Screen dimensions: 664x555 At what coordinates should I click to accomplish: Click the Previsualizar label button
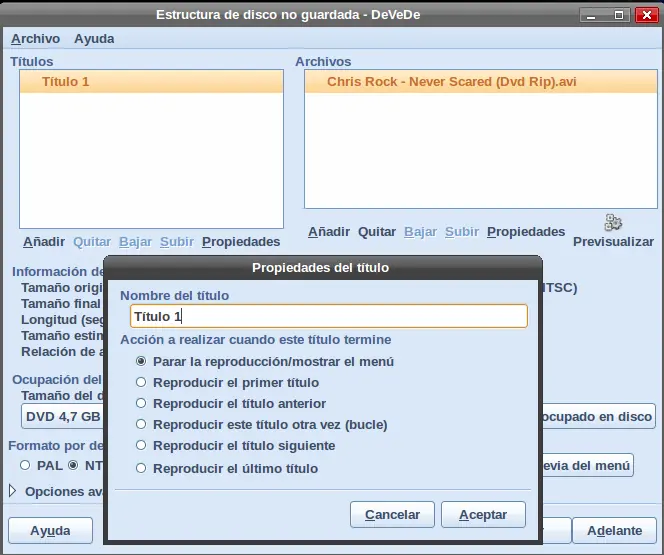(x=613, y=242)
